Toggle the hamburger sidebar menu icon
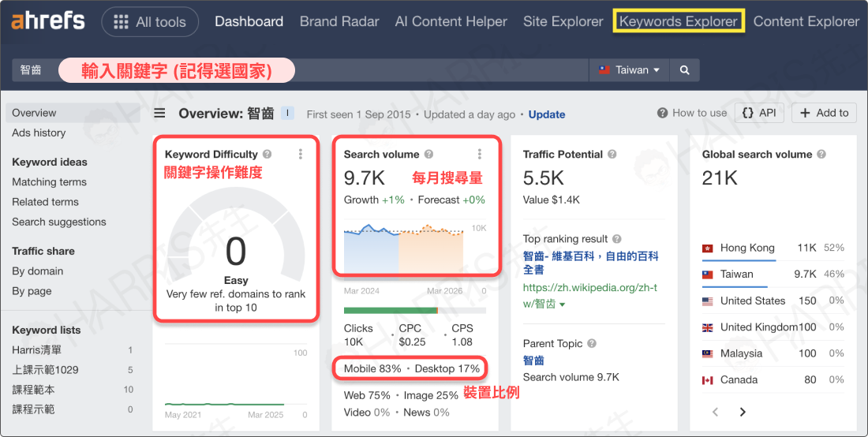868x437 pixels. (x=159, y=114)
